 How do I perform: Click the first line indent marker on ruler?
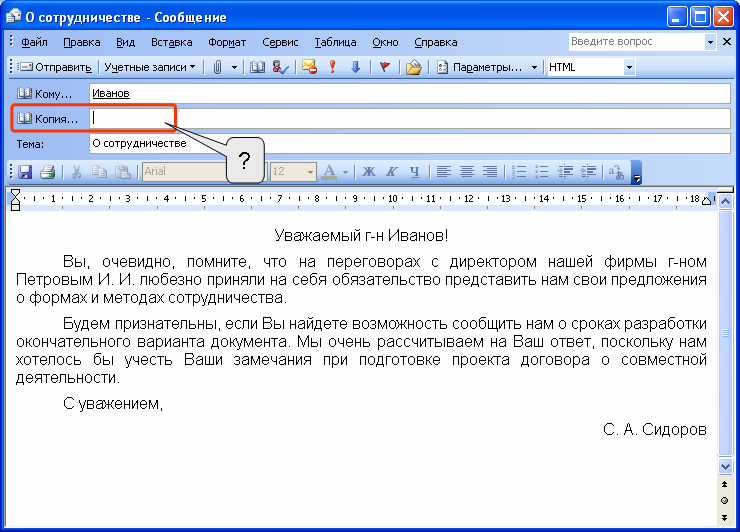pyautogui.click(x=15, y=193)
